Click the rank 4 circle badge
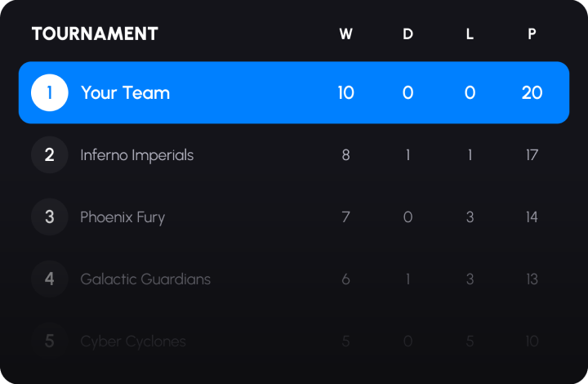Screen dimensions: 588x384 point(50,279)
